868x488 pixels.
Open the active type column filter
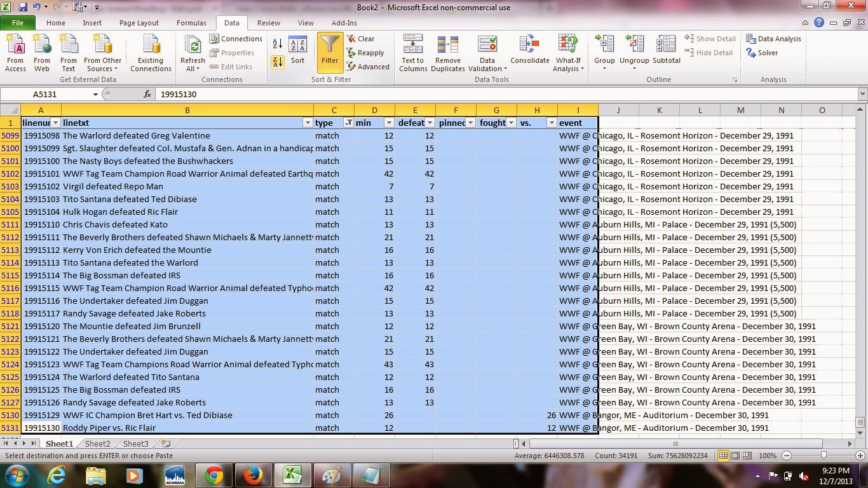pyautogui.click(x=348, y=123)
